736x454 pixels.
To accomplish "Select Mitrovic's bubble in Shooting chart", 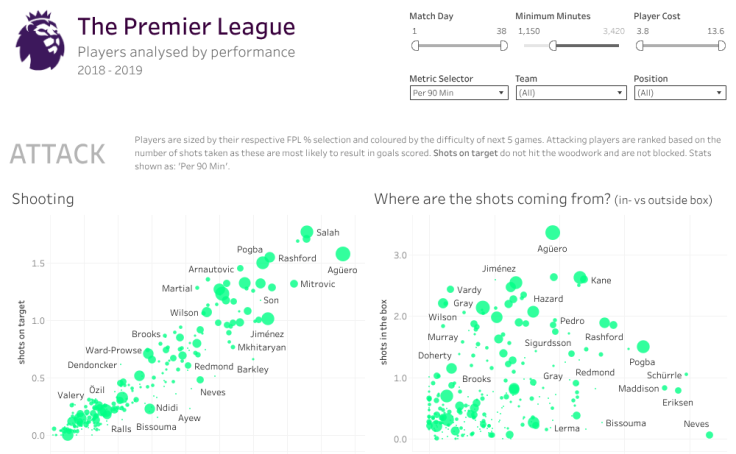I will click(294, 284).
